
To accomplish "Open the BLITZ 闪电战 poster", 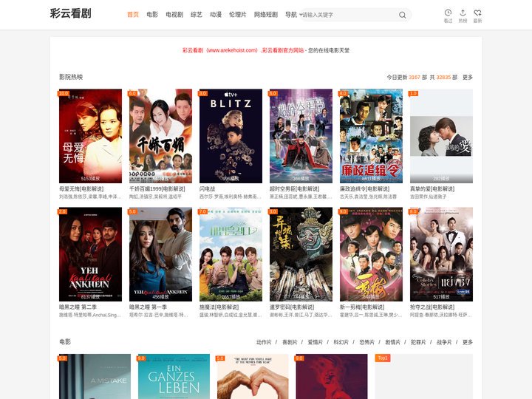I will click(x=231, y=136).
